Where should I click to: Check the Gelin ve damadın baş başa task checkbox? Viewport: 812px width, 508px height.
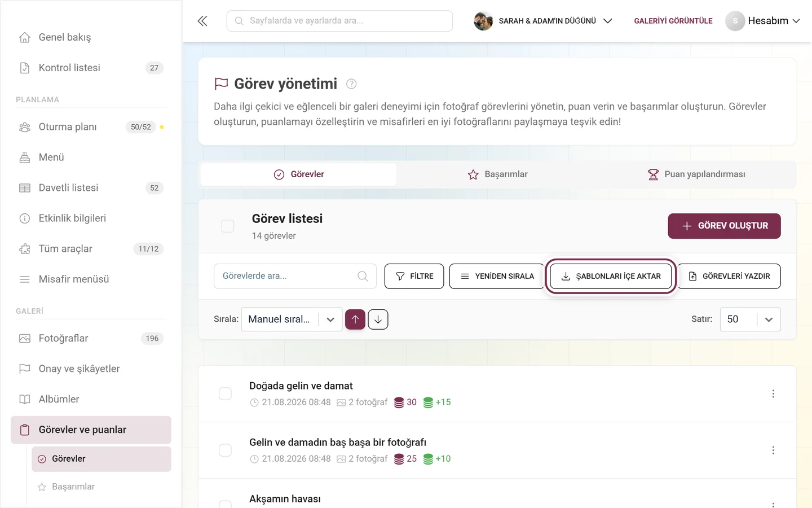(225, 450)
